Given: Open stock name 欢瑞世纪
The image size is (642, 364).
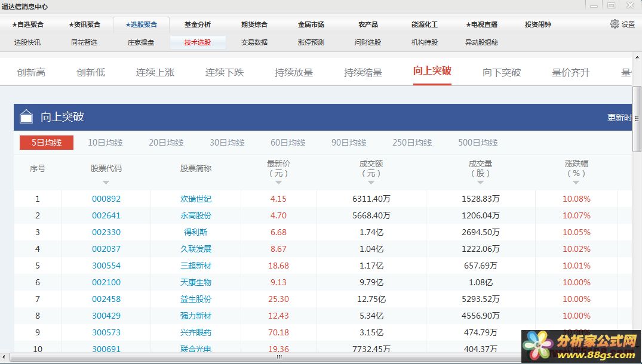Looking at the screenshot, I should tap(196, 199).
